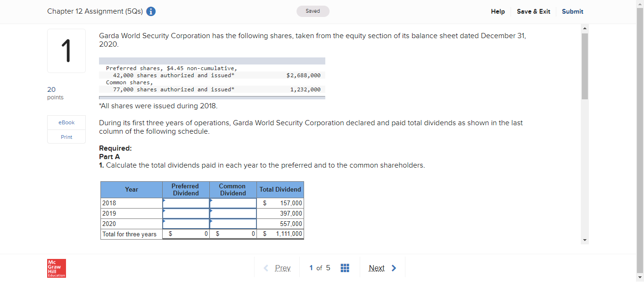Click the Preferred Dividend column header
This screenshot has height=282, width=644.
[x=186, y=190]
